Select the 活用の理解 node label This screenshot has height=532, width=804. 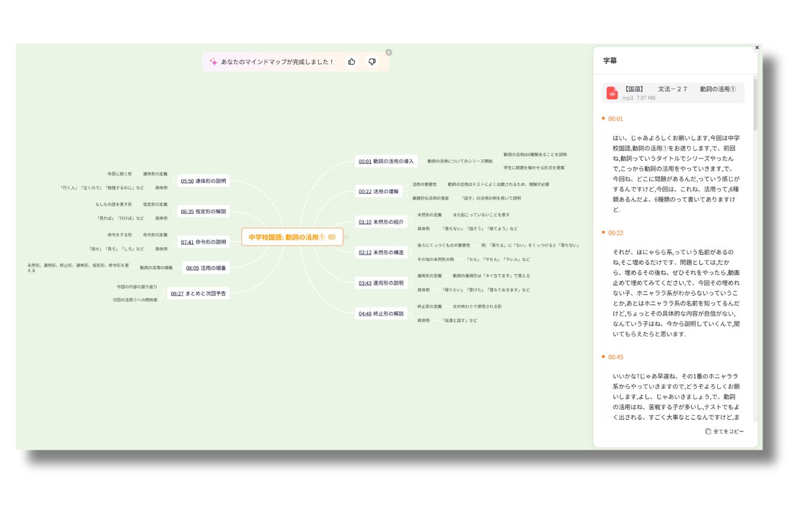tap(385, 192)
